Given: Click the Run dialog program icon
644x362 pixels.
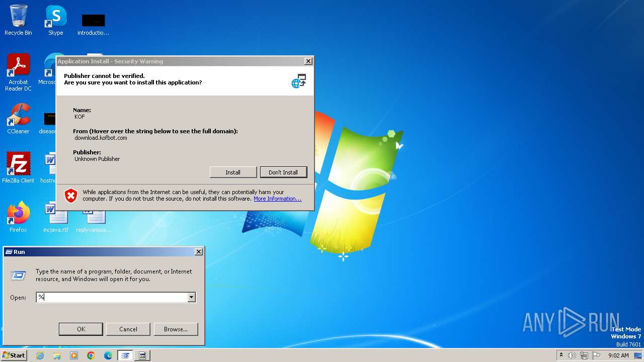Looking at the screenshot, I should click(x=18, y=275).
